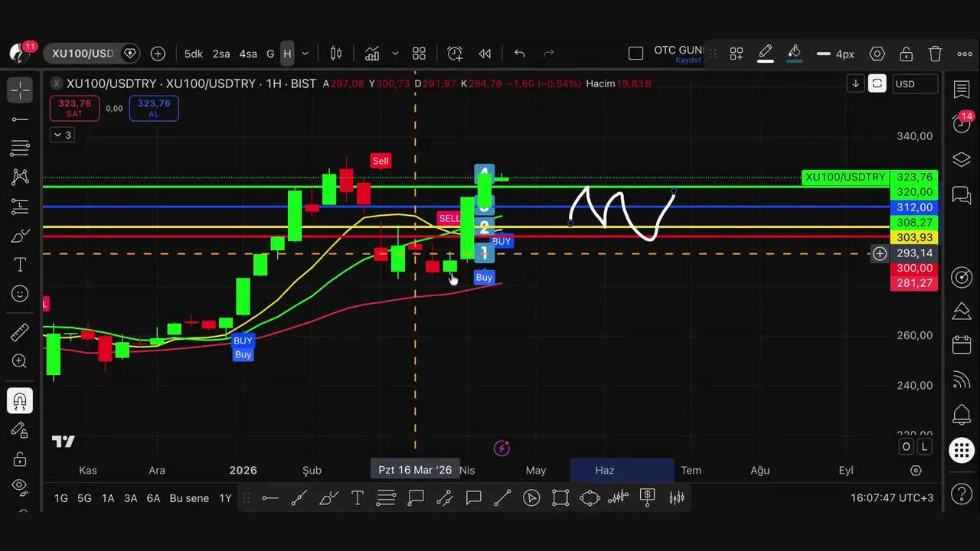Close the XU100/USDTRY legend X icon
980x551 pixels.
click(x=55, y=83)
